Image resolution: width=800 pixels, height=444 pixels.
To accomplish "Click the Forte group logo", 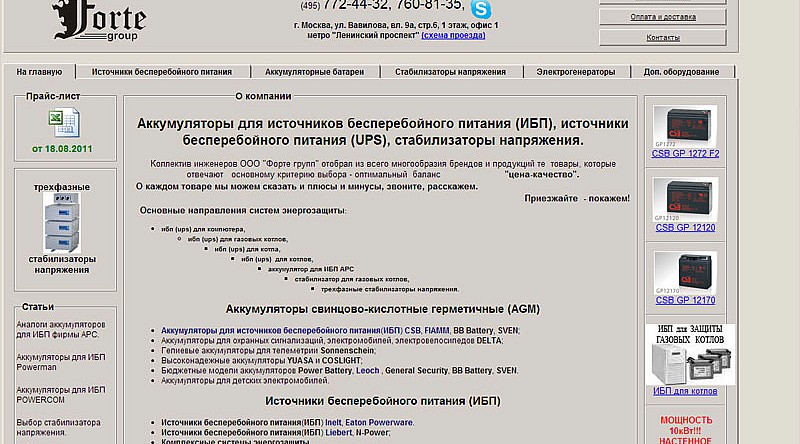I will 98,20.
